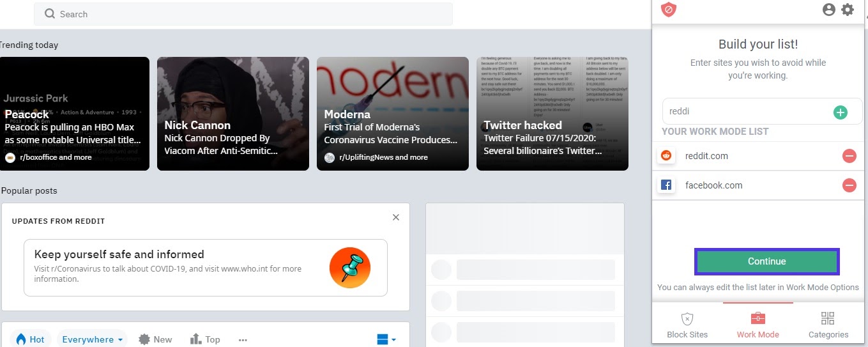This screenshot has height=347, width=868.
Task: Open BlockSite settings gear icon
Action: click(848, 10)
